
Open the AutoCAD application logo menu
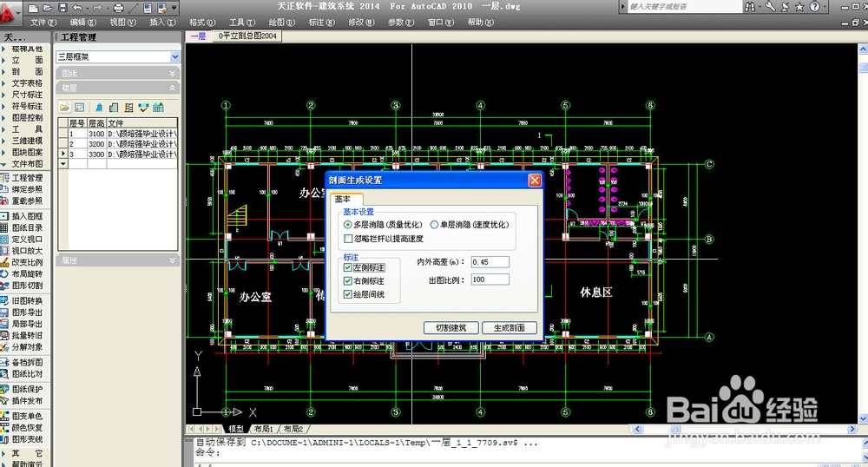tap(8, 12)
